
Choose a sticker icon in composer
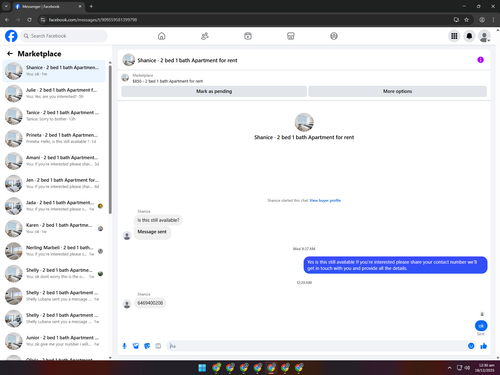point(147,346)
